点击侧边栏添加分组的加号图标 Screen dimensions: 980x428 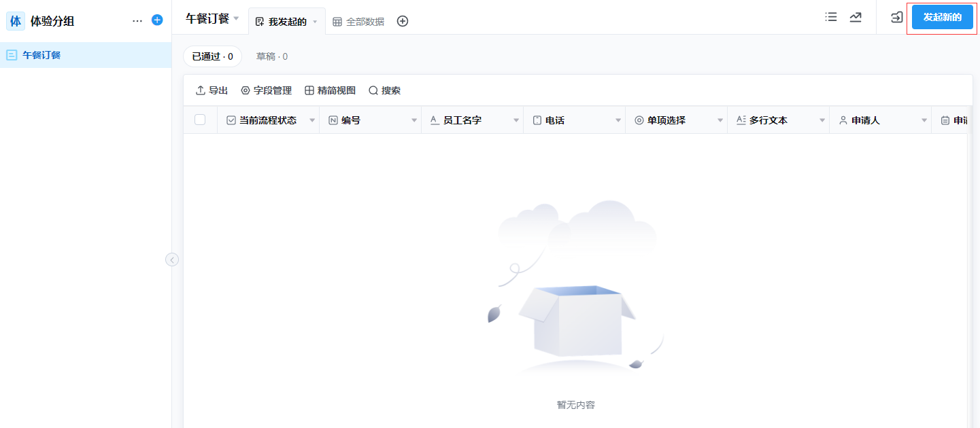coord(156,20)
